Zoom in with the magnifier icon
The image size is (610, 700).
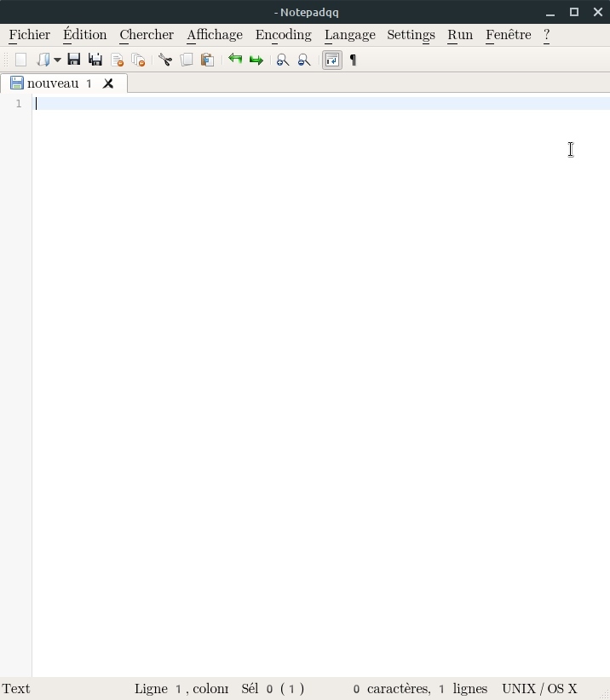[x=283, y=60]
